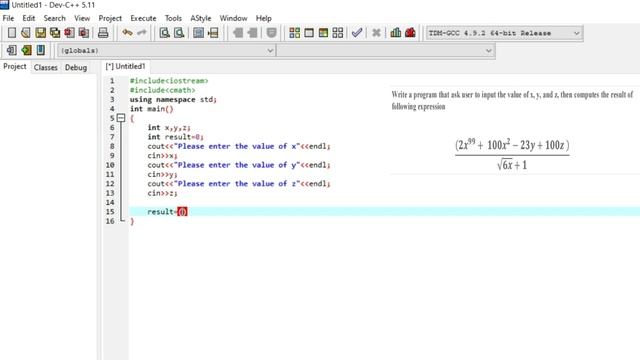Click the Rebuild All icon
This screenshot has width=640, height=360.
338,33
